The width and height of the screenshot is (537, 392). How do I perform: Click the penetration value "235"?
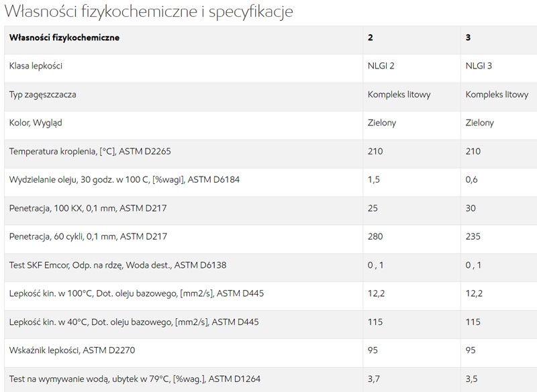[473, 237]
